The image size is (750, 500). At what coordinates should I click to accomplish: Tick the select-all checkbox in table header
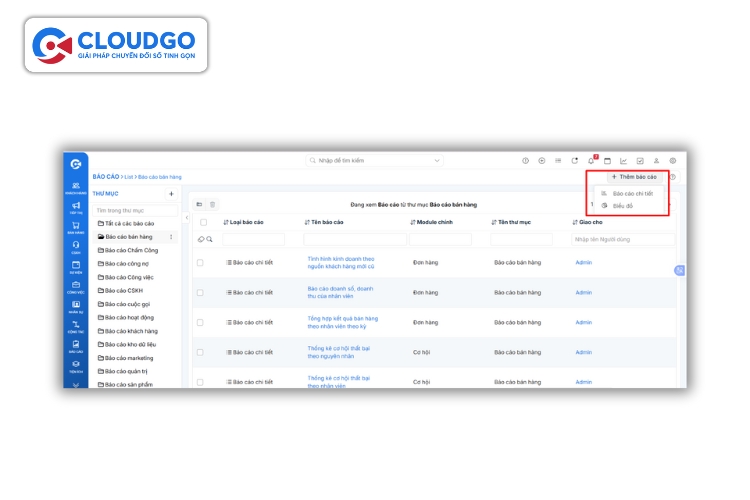(x=203, y=222)
